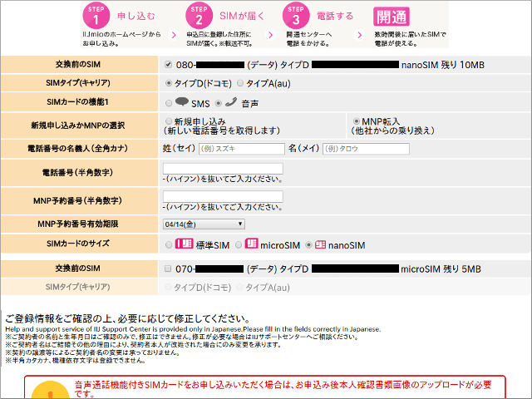
Task: Click the arrow chevron after step 3
Action: click(359, 35)
